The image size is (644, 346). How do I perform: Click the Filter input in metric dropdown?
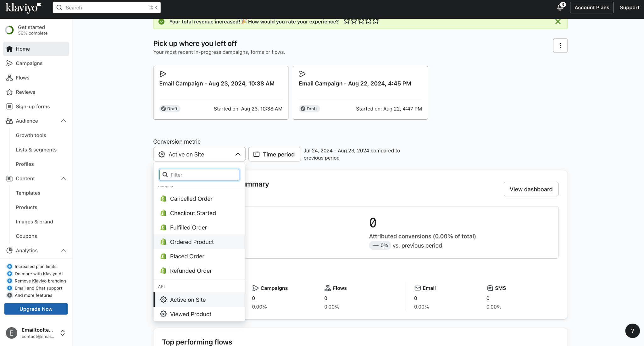pos(199,175)
